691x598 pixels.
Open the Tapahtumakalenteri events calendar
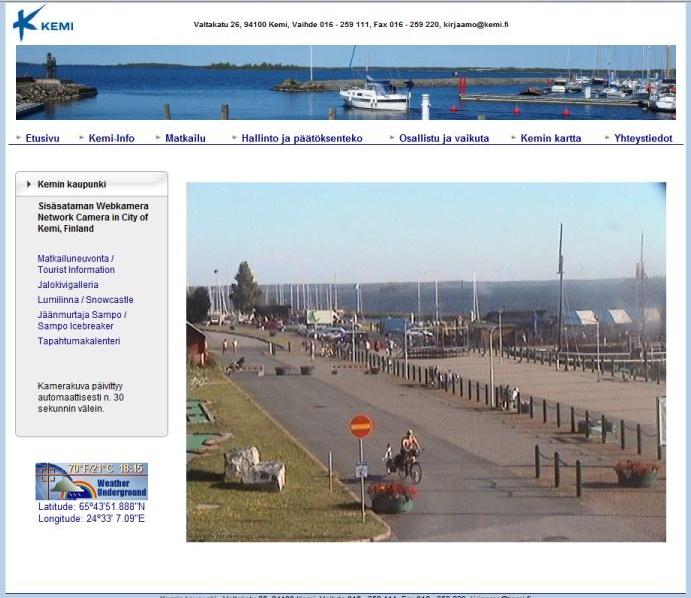click(x=79, y=341)
